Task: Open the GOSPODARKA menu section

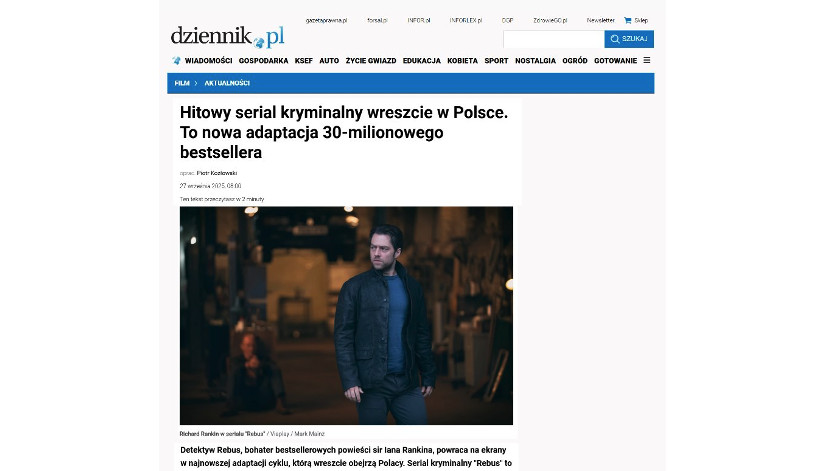Action: 263,61
